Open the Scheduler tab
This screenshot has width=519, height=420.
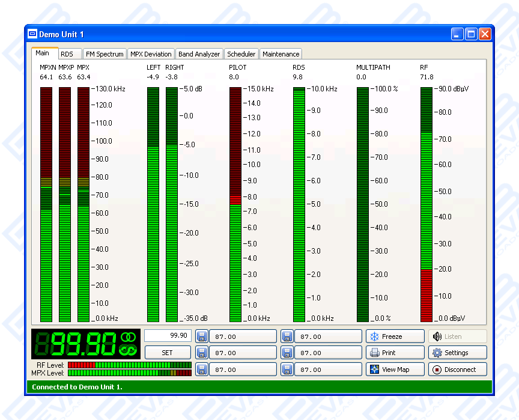point(241,54)
